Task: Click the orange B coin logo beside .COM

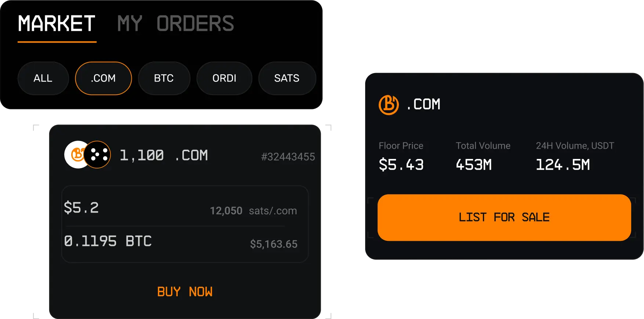Action: pyautogui.click(x=389, y=105)
